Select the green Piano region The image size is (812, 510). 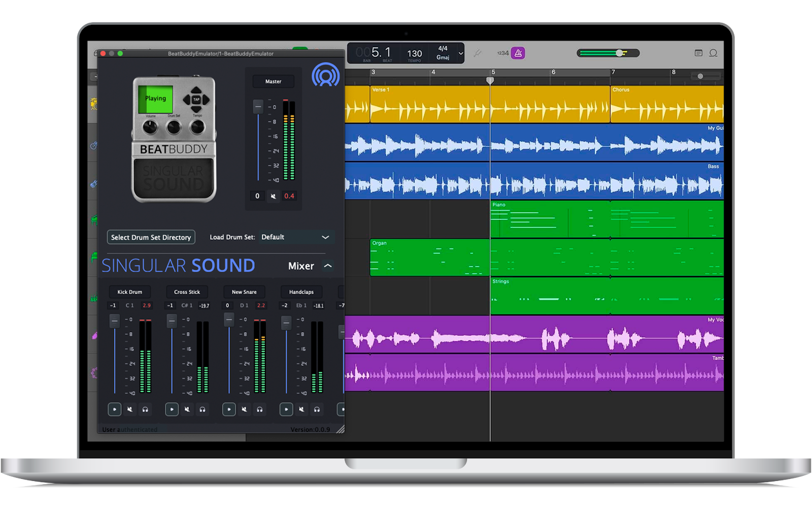point(607,219)
